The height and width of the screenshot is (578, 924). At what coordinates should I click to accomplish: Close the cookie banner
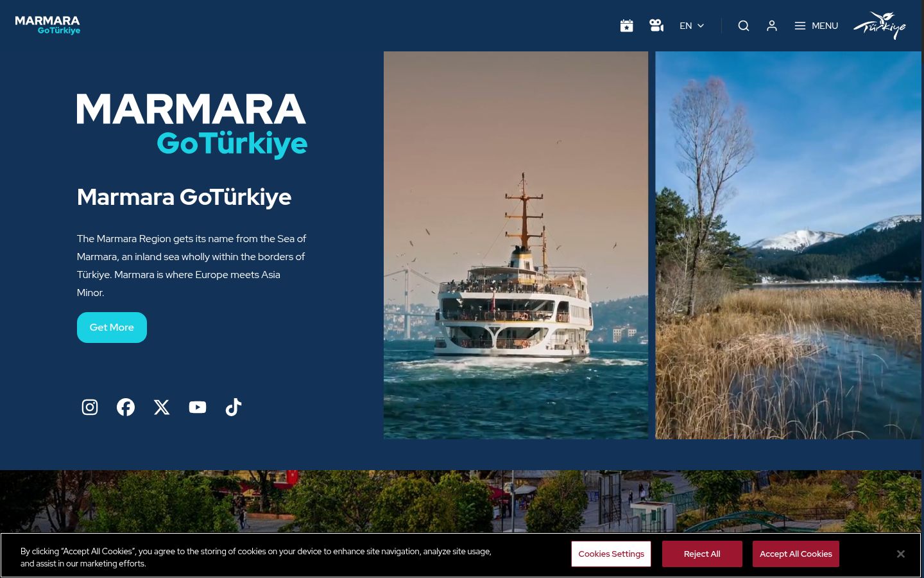pyautogui.click(x=901, y=554)
